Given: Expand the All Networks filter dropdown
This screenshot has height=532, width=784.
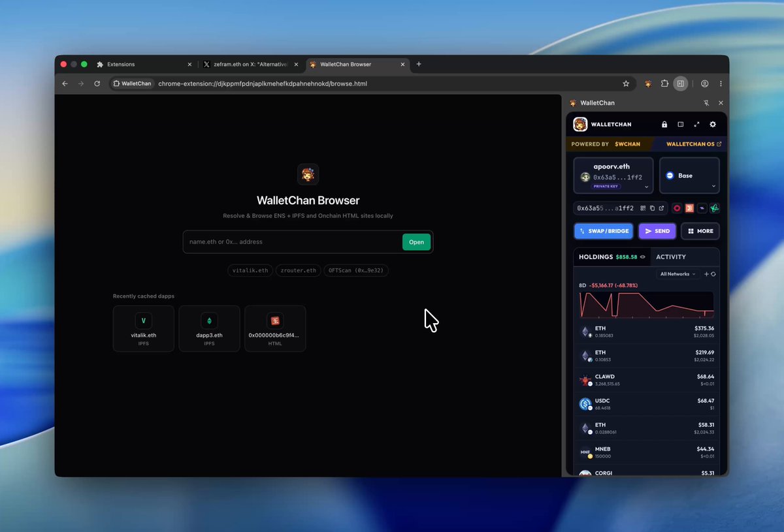Looking at the screenshot, I should pyautogui.click(x=678, y=274).
